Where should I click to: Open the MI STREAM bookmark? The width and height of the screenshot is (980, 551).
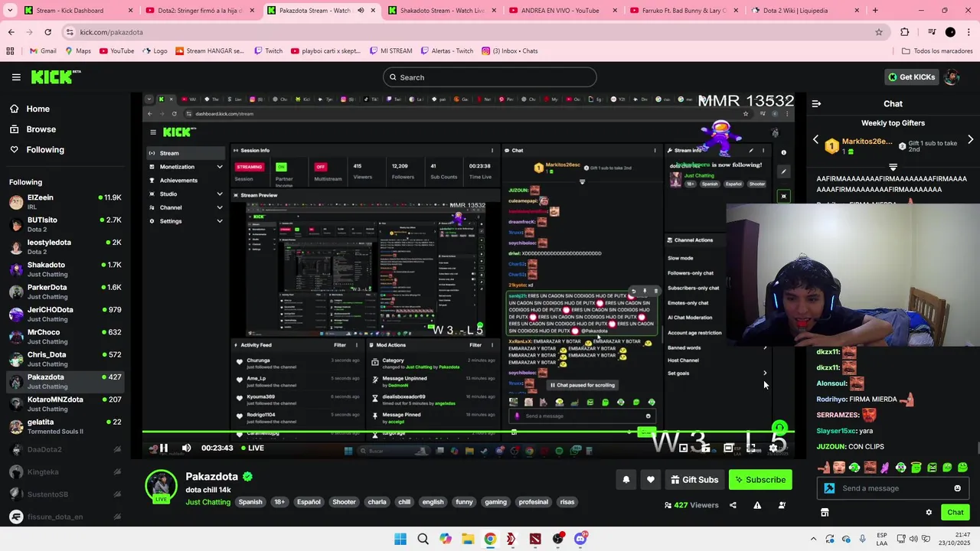pos(390,51)
